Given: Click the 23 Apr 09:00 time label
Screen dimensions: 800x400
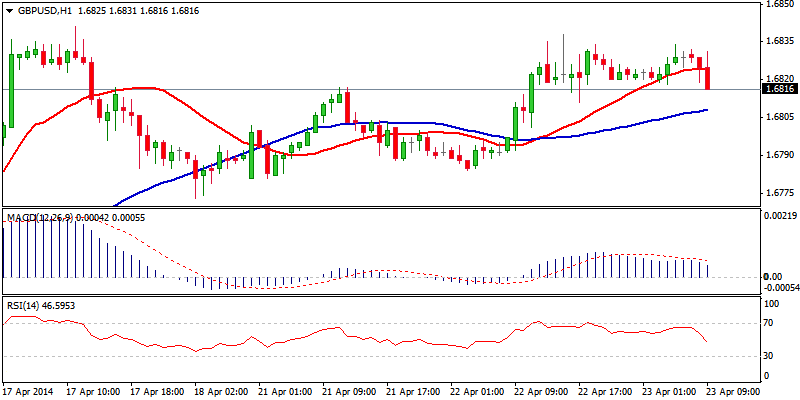Looking at the screenshot, I should 734,391.
